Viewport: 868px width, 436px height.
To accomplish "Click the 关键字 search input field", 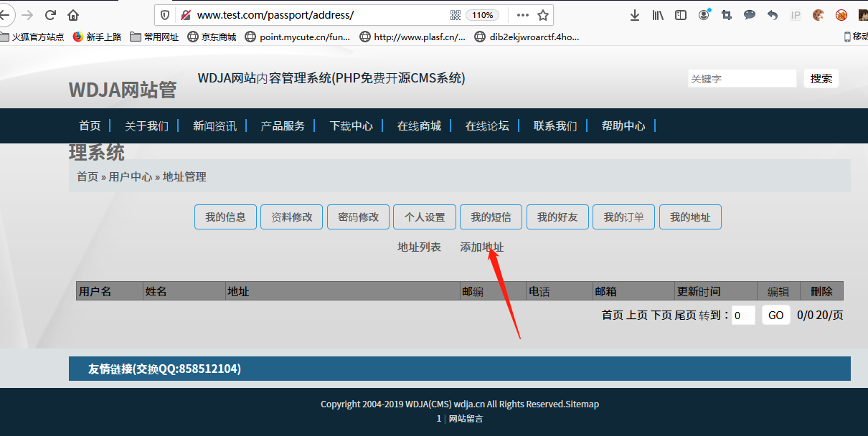I will coord(742,79).
